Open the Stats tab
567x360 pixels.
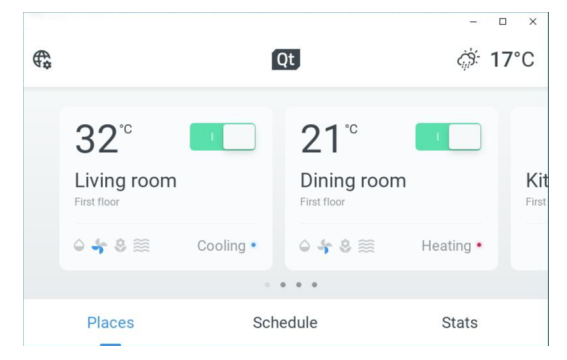(459, 322)
